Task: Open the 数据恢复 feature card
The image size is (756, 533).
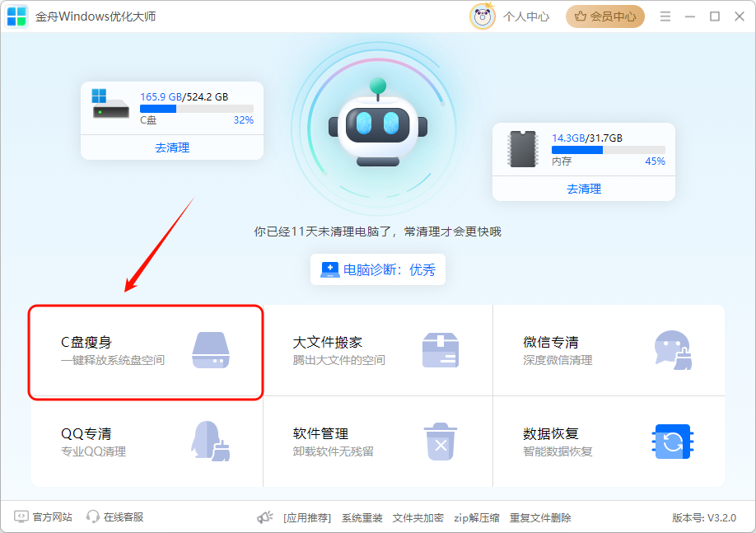Action: 609,442
